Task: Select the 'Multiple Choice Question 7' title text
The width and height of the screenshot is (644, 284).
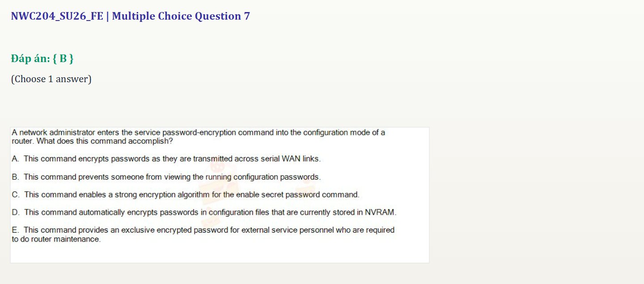Action: click(181, 17)
